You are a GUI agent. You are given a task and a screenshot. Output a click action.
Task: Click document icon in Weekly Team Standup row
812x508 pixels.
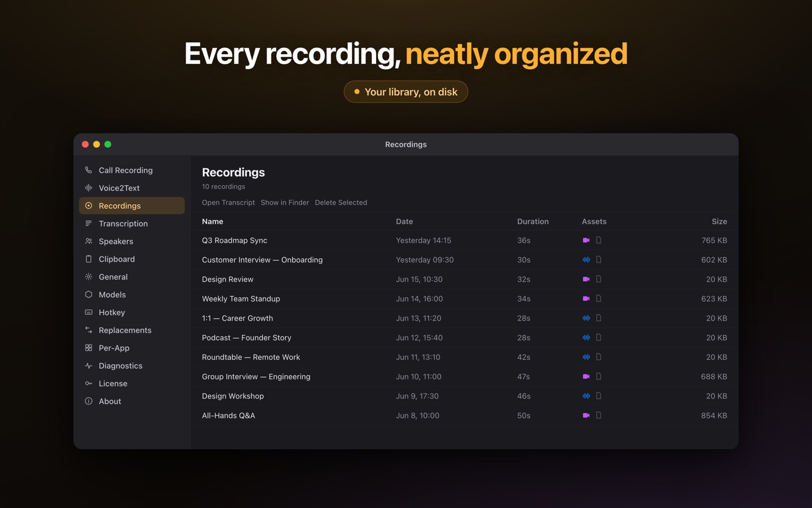click(598, 299)
